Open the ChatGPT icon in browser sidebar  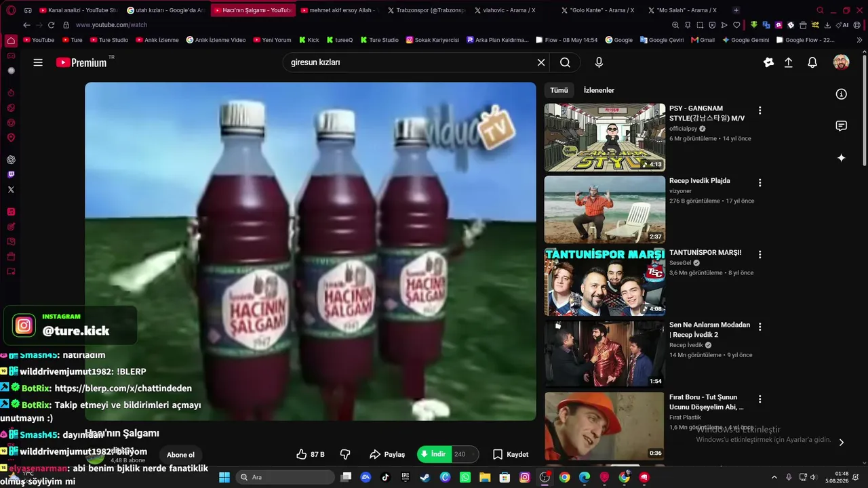pos(11,160)
